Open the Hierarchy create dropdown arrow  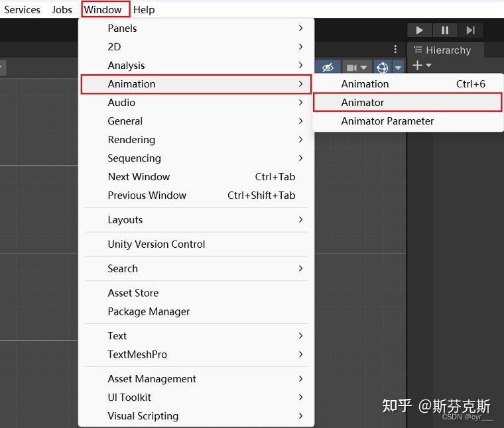click(x=428, y=66)
